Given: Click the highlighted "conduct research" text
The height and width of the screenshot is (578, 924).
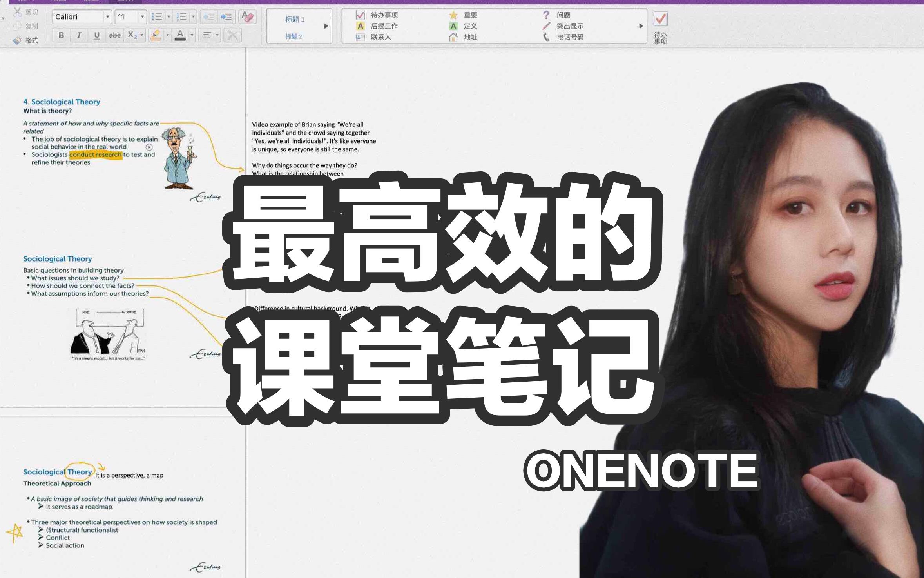Looking at the screenshot, I should pos(96,155).
